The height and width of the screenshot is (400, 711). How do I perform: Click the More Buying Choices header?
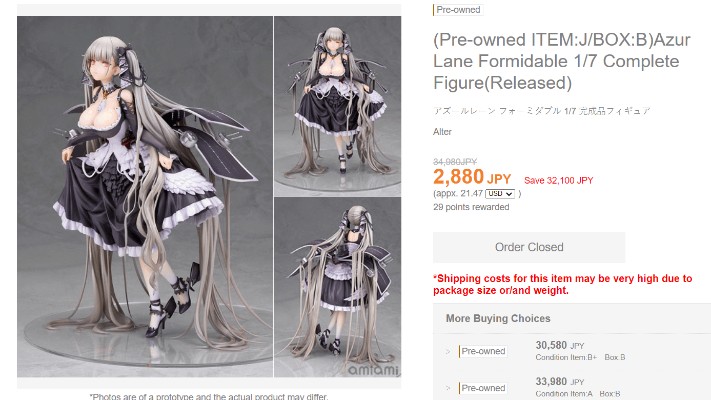pos(498,318)
